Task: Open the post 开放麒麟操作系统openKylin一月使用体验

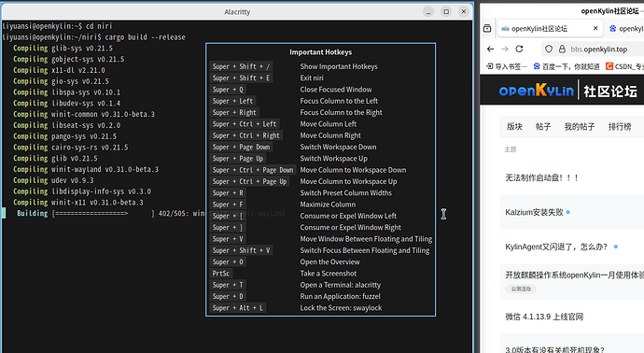Action: (574, 275)
